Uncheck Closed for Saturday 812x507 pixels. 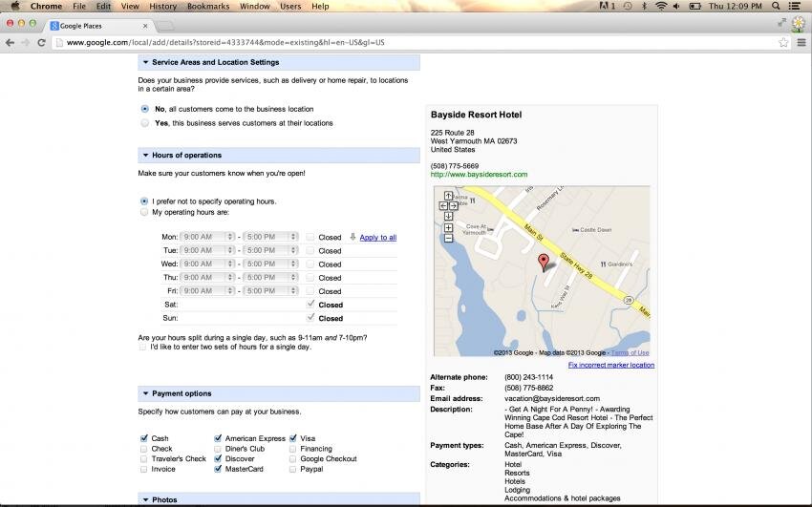[x=310, y=304]
